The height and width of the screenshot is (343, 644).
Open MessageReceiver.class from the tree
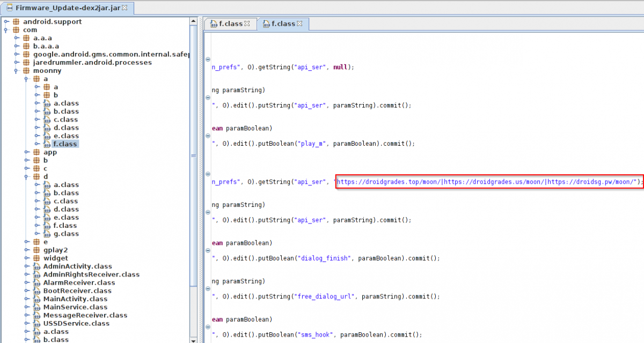[85, 315]
